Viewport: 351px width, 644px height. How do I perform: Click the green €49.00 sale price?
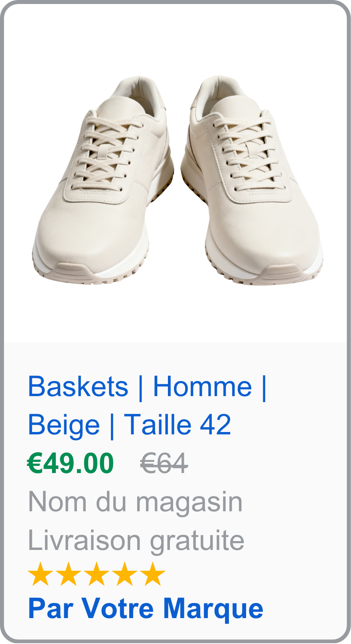tap(71, 463)
